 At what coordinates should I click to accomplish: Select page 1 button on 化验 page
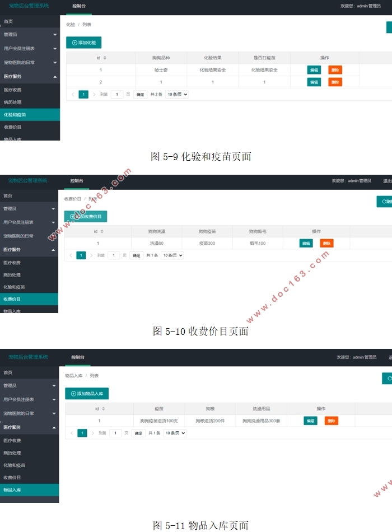tap(83, 94)
